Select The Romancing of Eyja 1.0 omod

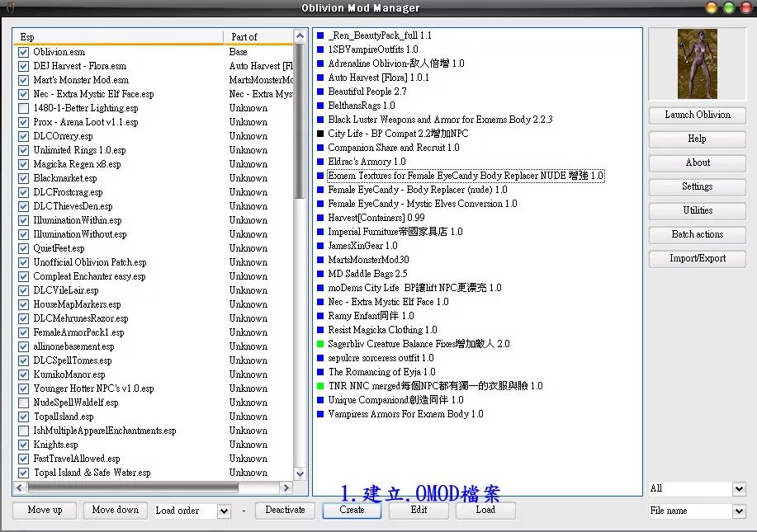382,372
